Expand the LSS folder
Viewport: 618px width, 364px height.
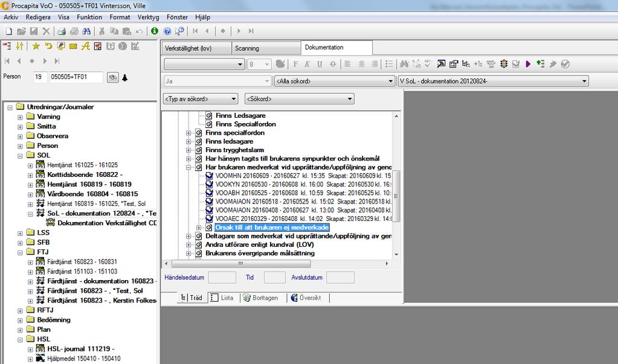coord(20,233)
